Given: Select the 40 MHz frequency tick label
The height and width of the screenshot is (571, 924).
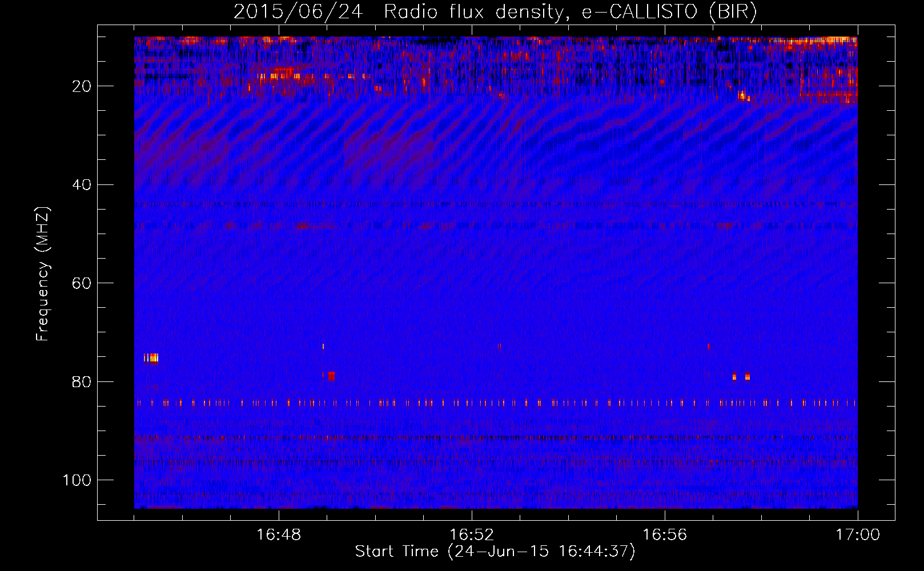Looking at the screenshot, I should (82, 185).
